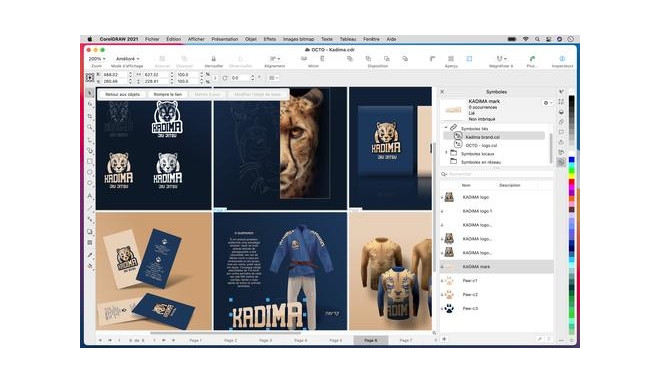The height and width of the screenshot is (384, 660).
Task: Select the Zoom tool in the toolbox
Action: (90, 127)
